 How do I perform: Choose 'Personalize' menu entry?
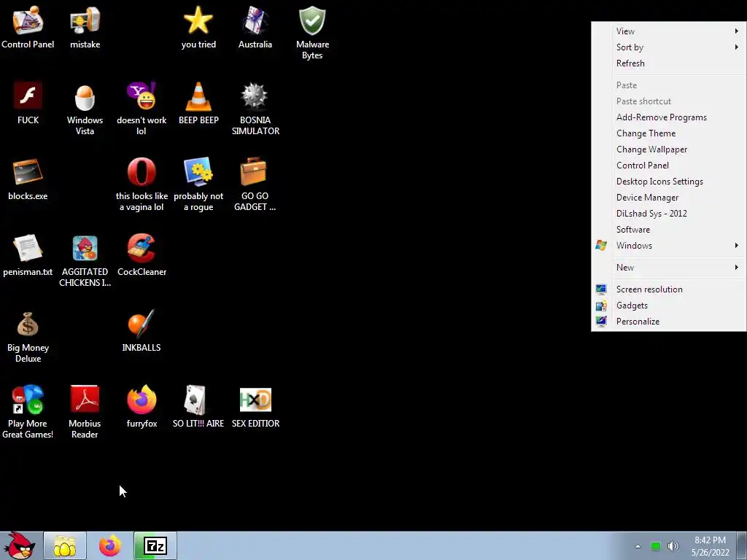coord(669,322)
